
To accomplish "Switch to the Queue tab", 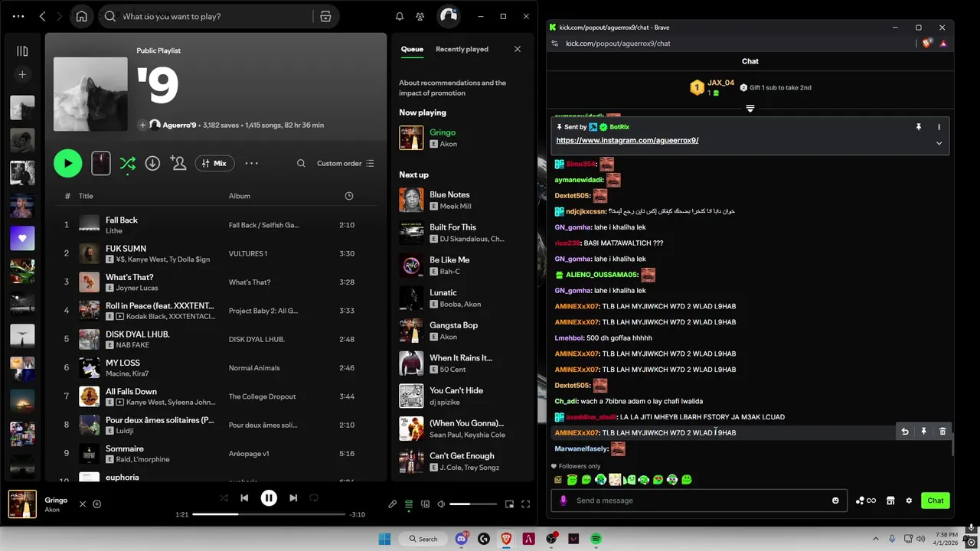I will click(x=412, y=49).
